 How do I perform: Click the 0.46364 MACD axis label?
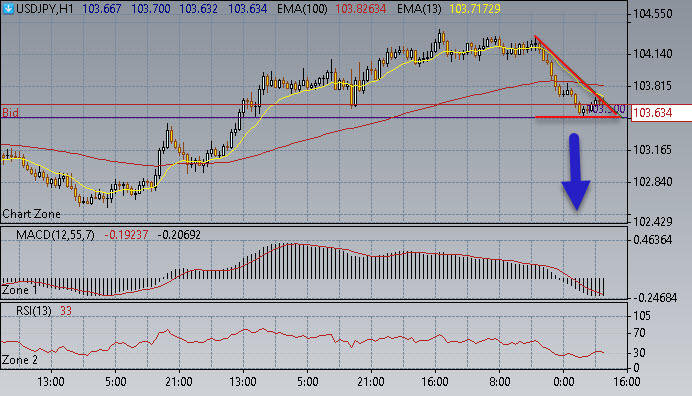pos(652,240)
